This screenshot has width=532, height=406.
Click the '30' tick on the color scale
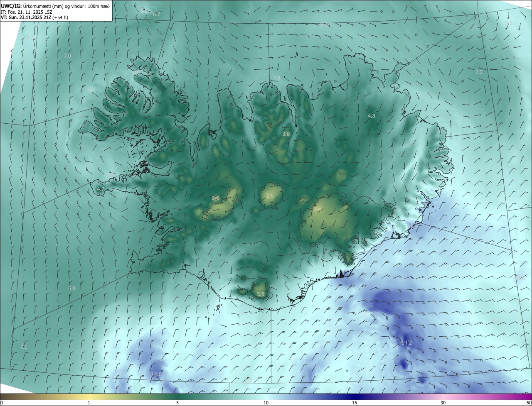click(x=443, y=403)
